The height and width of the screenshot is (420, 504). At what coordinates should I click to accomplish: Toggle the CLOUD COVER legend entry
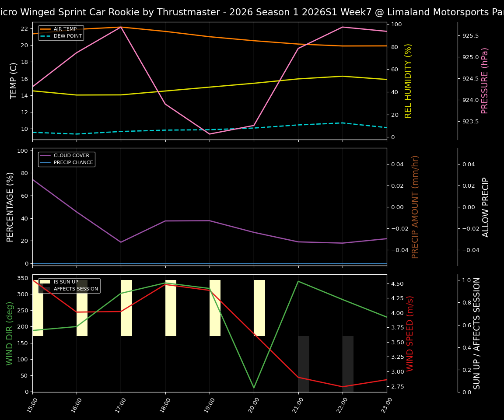[x=70, y=155]
